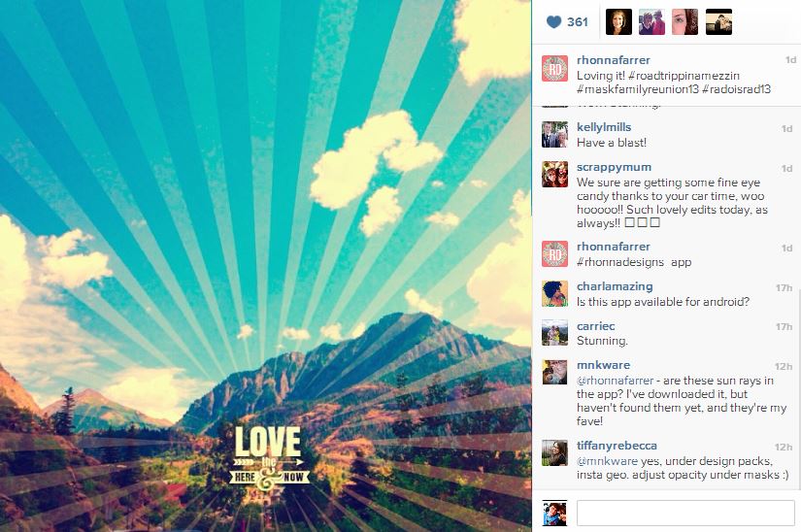Click the sunburst mountain photo
The image size is (801, 532).
pyautogui.click(x=266, y=266)
